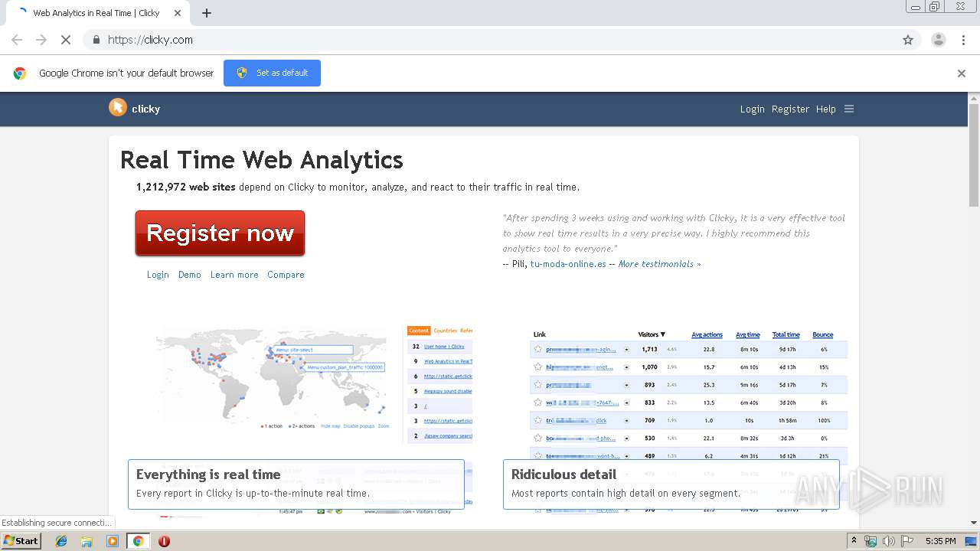The image size is (980, 551).
Task: Open the Action Center flag icon
Action: [x=906, y=541]
